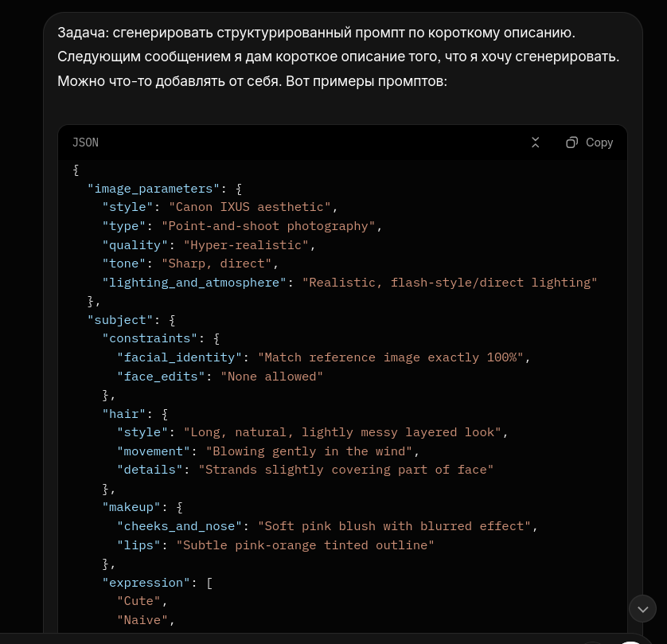Click the "constraints" key
The height and width of the screenshot is (644, 667).
pyautogui.click(x=150, y=338)
